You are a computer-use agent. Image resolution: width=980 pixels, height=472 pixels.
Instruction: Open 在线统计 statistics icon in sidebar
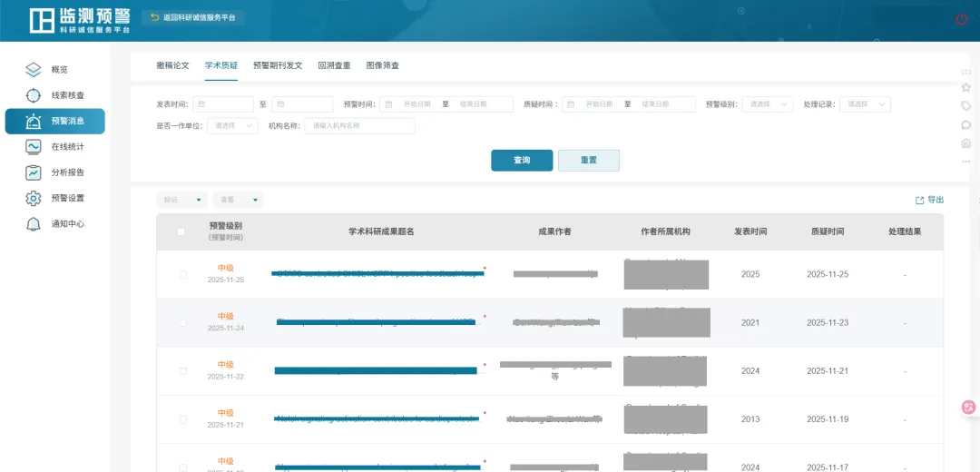[x=34, y=146]
